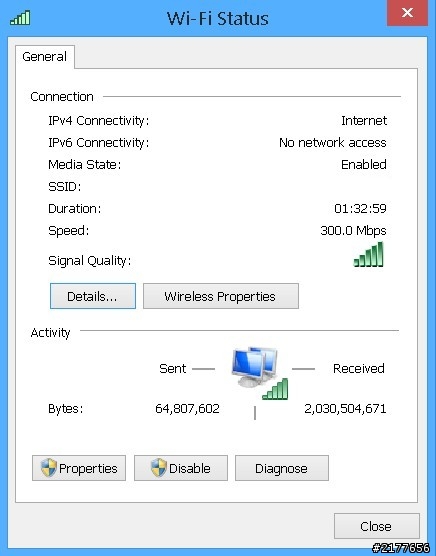Screen dimensions: 436x556
Task: Click the Properties button with shield
Action: point(79,468)
